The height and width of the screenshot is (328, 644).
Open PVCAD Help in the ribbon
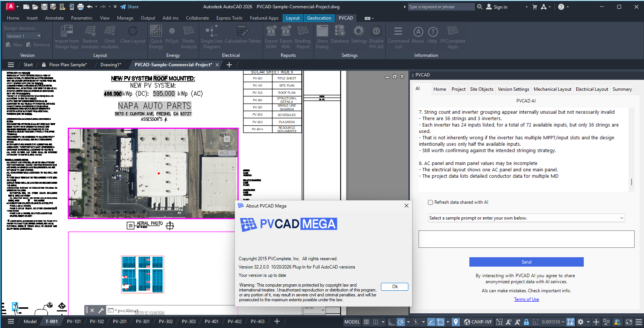point(432,35)
